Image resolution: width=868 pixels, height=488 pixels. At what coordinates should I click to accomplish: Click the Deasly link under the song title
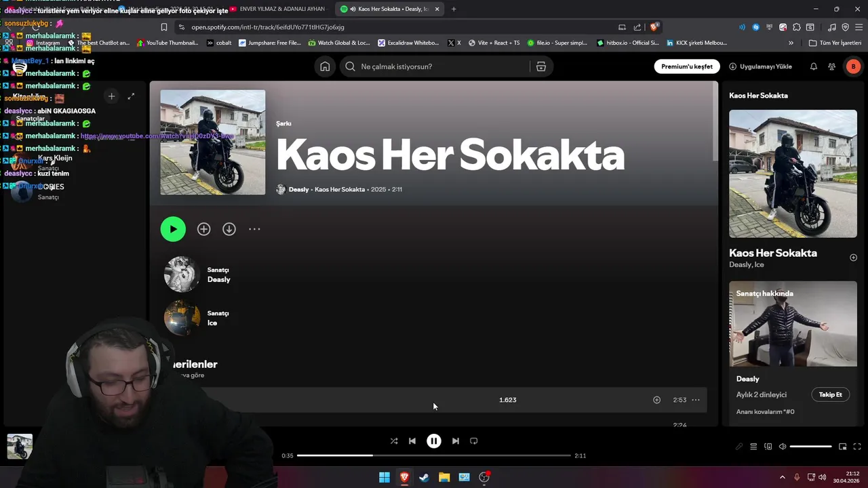pyautogui.click(x=298, y=189)
